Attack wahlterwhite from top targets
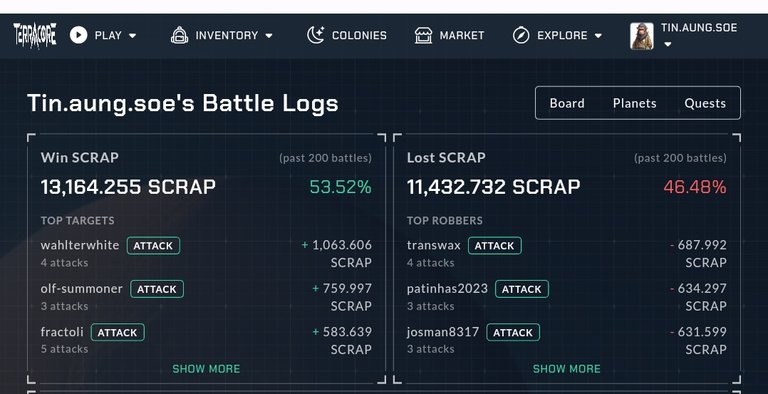The height and width of the screenshot is (394, 768). (153, 246)
